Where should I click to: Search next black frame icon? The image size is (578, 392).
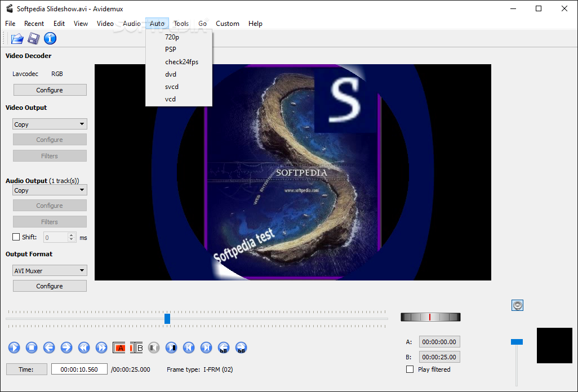(x=171, y=348)
